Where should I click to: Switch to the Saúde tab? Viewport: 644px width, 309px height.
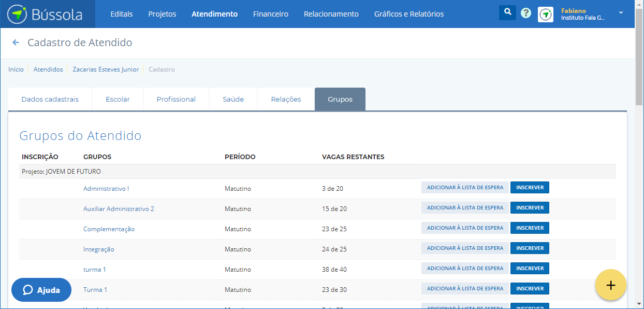click(233, 99)
